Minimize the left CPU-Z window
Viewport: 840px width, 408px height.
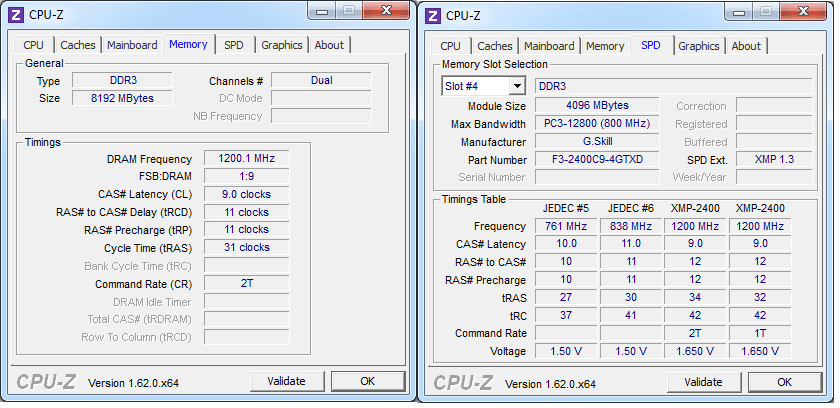[x=322, y=10]
